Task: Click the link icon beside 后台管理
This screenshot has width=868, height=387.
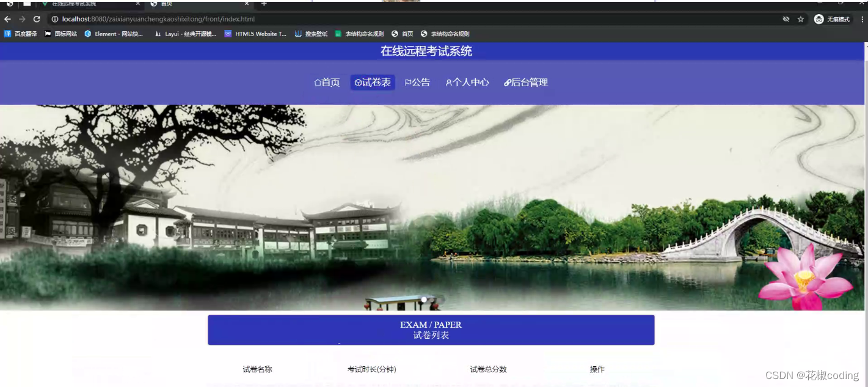Action: [x=508, y=83]
